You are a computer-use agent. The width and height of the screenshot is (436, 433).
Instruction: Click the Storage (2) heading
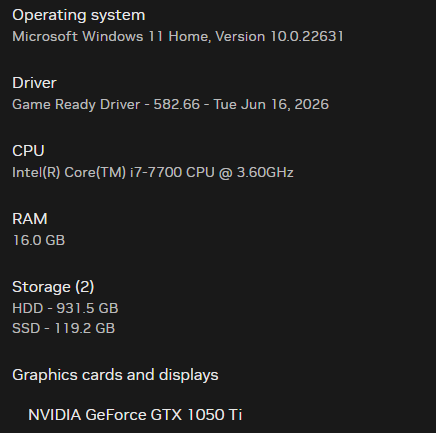point(53,287)
